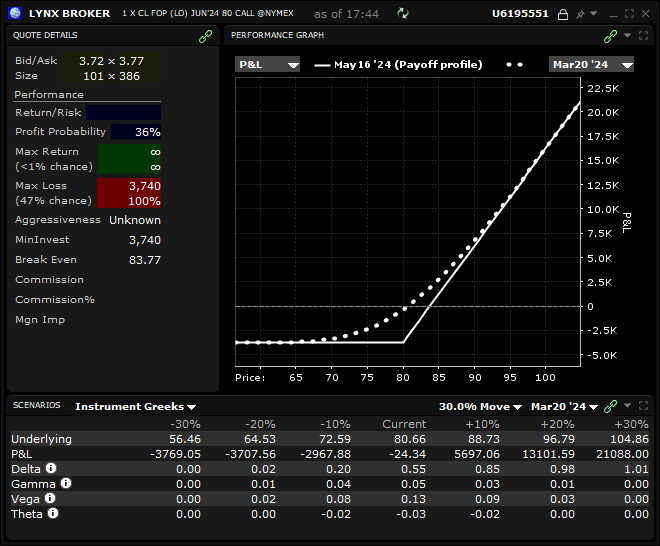The width and height of the screenshot is (660, 546).
Task: Open the Performance Graph panel options arrow
Action: (x=627, y=35)
